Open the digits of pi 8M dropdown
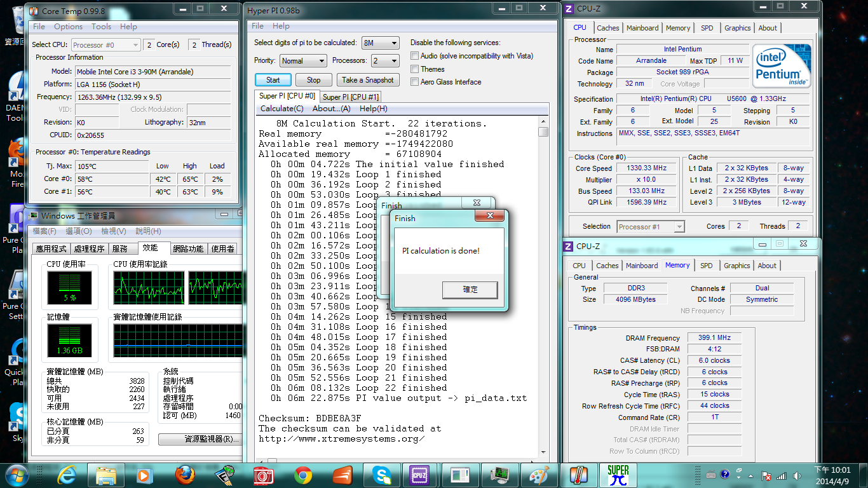The width and height of the screenshot is (868, 488). [380, 43]
